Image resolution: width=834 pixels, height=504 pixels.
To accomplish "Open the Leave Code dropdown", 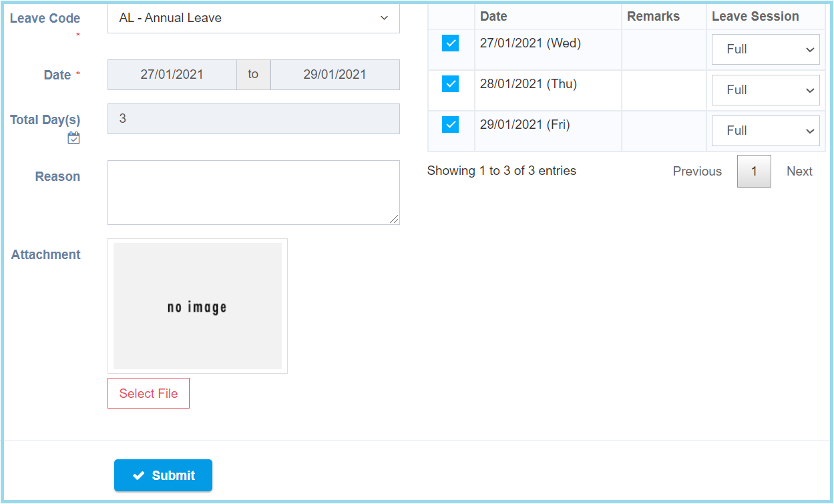I will click(253, 18).
